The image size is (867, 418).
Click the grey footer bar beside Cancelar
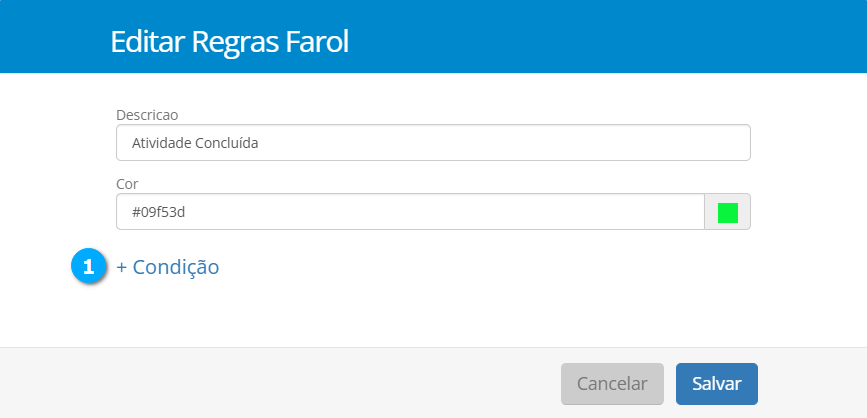pyautogui.click(x=300, y=383)
